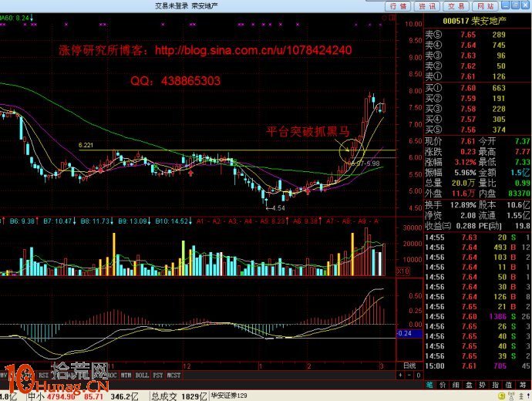This screenshot has width=532, height=401.
Task: Click the 卖③ sell-three row at 7.63
Action: (x=477, y=56)
